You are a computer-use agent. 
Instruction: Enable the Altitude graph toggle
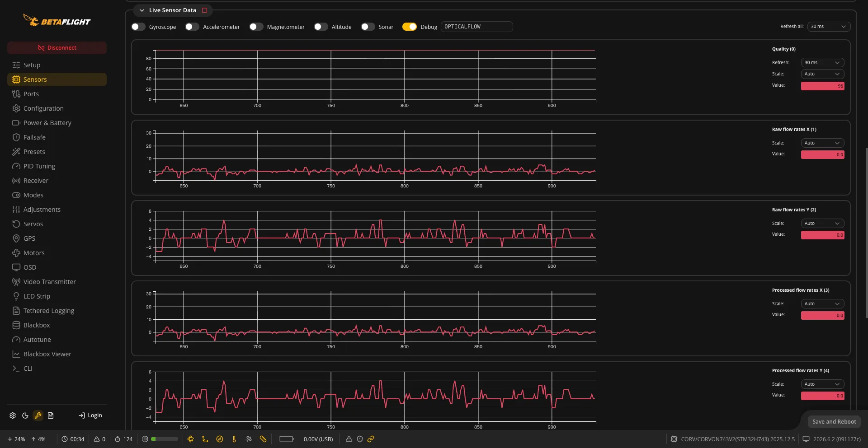321,27
